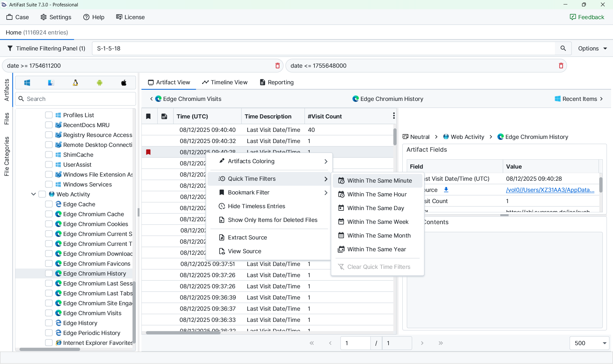Open column options three-dots menu
613x364 pixels.
pos(394,116)
